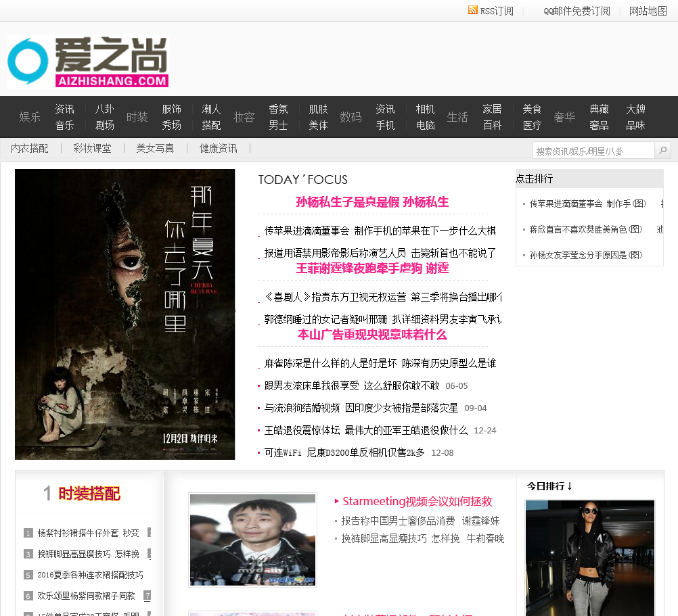The height and width of the screenshot is (616, 678).
Task: Open 美体 nav item
Action: click(x=318, y=125)
